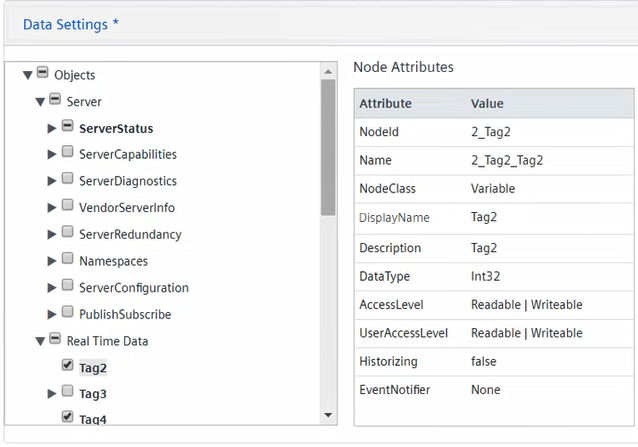Enable the PublishSubscribe checkbox
The image size is (638, 447).
tap(67, 313)
